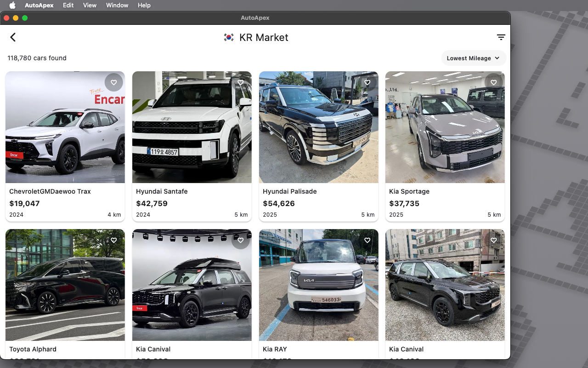The height and width of the screenshot is (368, 588).
Task: Favorite the ChevroletGMDaewoo Trax with heart icon
Action: click(x=113, y=82)
